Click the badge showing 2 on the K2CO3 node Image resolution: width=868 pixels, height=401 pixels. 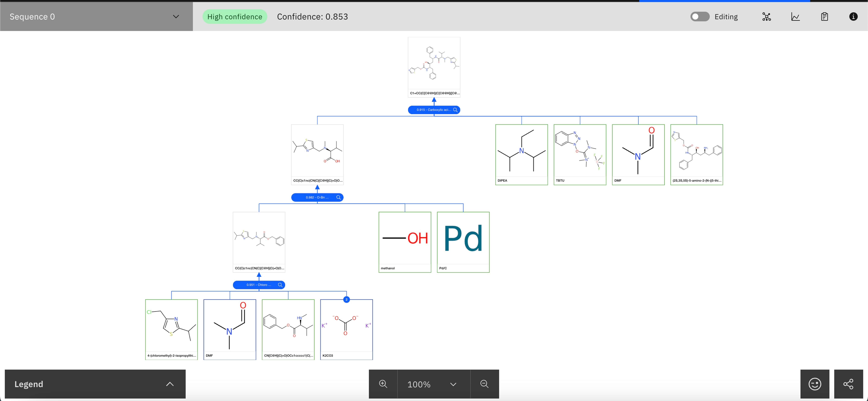pyautogui.click(x=347, y=299)
